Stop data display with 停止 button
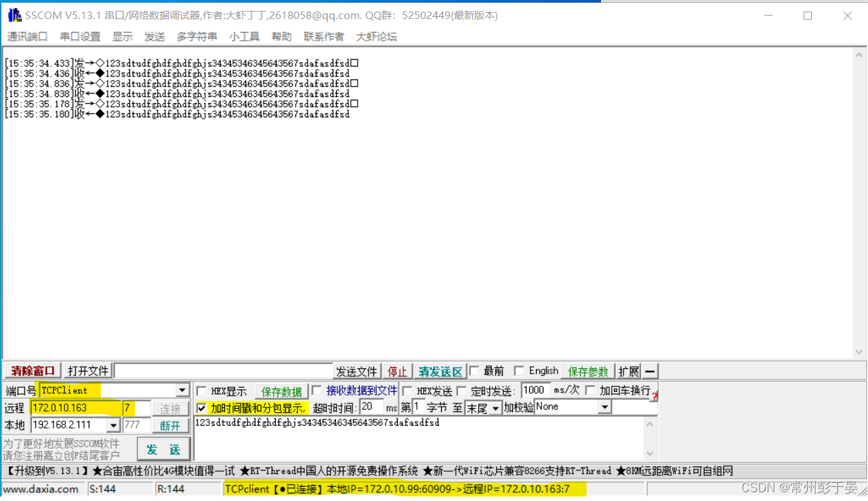 coord(397,371)
